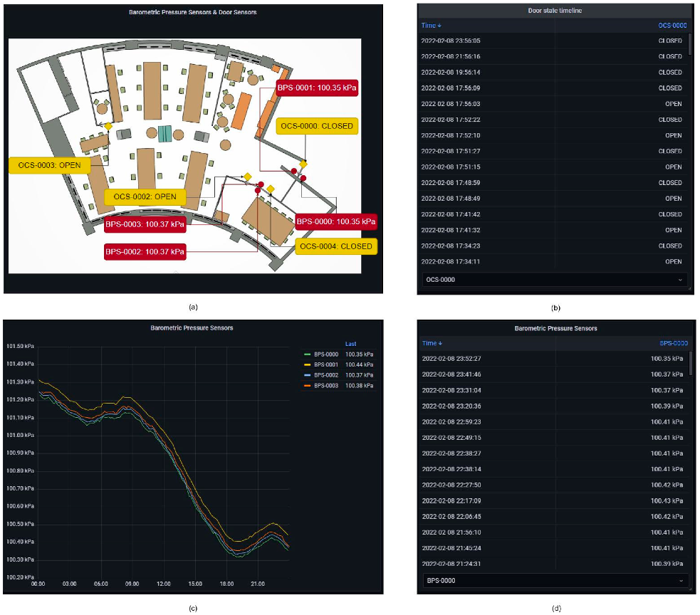
Task: Sort legend by the Last column header
Action: tap(351, 343)
